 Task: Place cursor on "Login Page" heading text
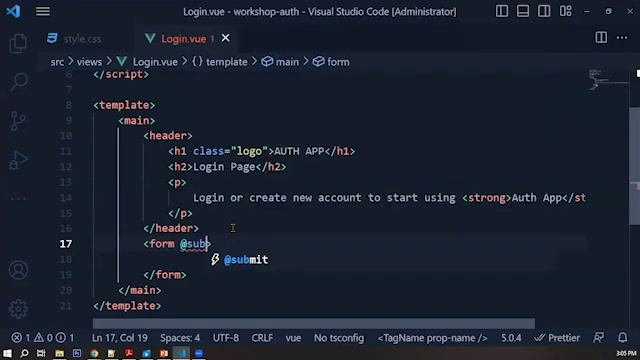point(224,167)
